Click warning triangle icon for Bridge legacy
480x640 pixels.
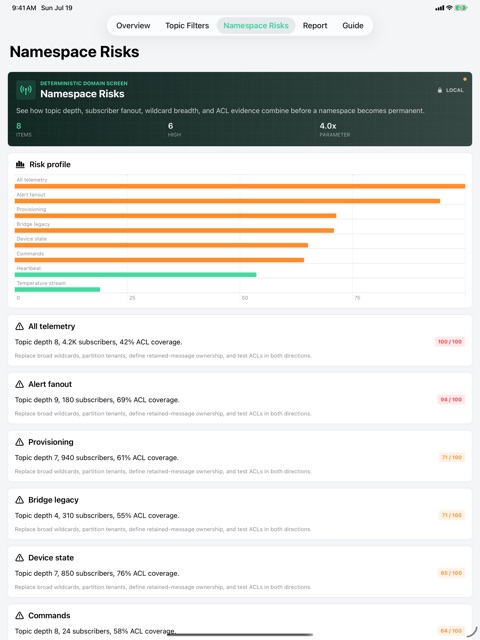[20, 500]
